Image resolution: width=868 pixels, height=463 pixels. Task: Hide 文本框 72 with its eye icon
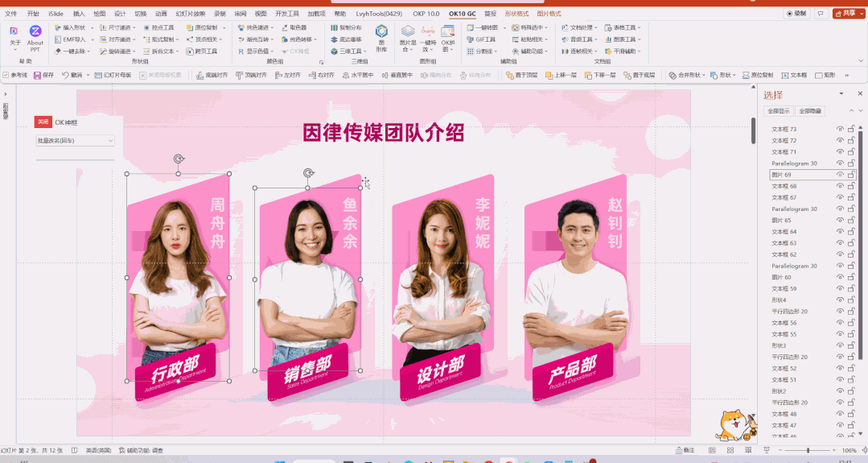click(840, 141)
